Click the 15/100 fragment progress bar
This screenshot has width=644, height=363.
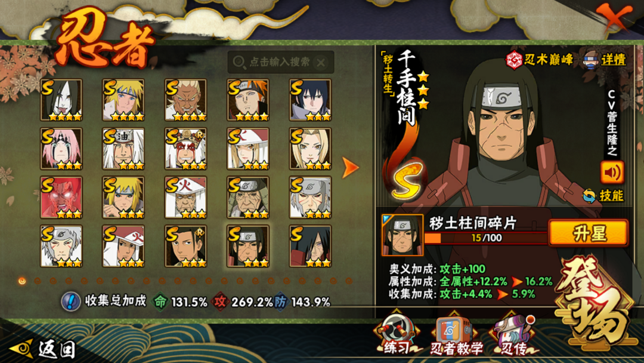coord(486,238)
